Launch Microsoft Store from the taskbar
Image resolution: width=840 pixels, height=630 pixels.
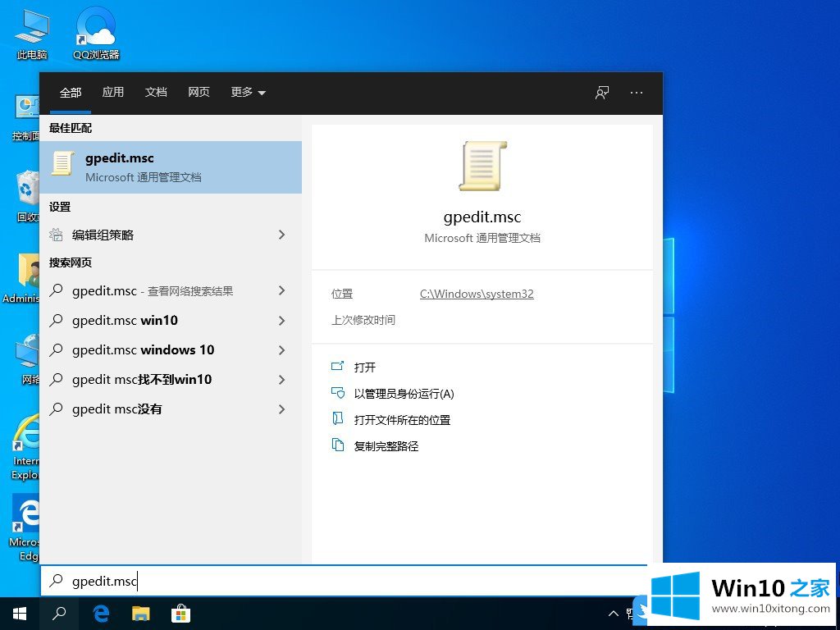[x=180, y=613]
